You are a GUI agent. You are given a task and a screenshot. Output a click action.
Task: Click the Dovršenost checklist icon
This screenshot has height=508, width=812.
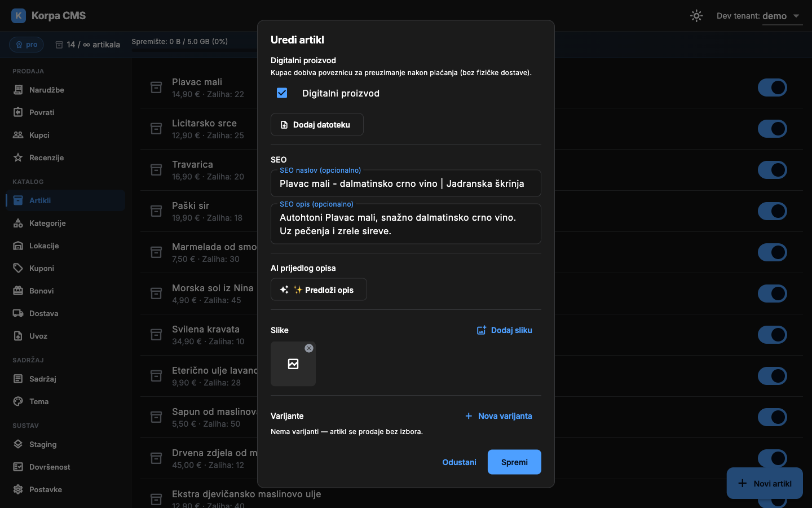[18, 467]
